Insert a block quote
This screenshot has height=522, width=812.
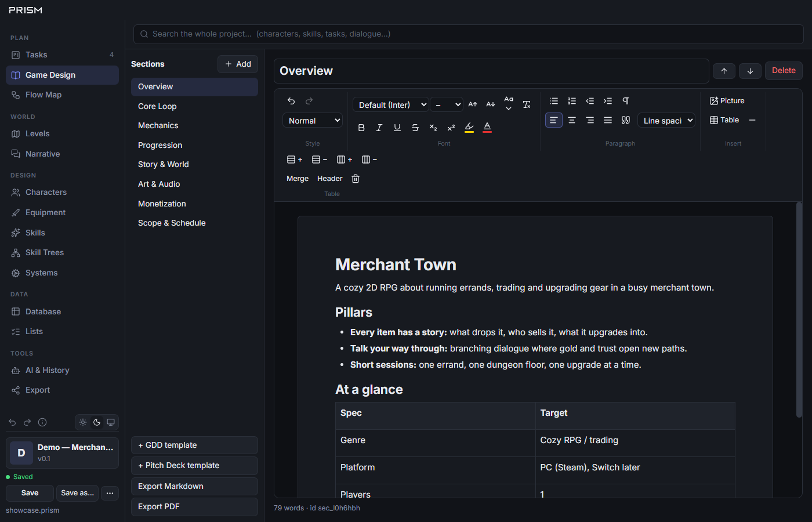626,120
